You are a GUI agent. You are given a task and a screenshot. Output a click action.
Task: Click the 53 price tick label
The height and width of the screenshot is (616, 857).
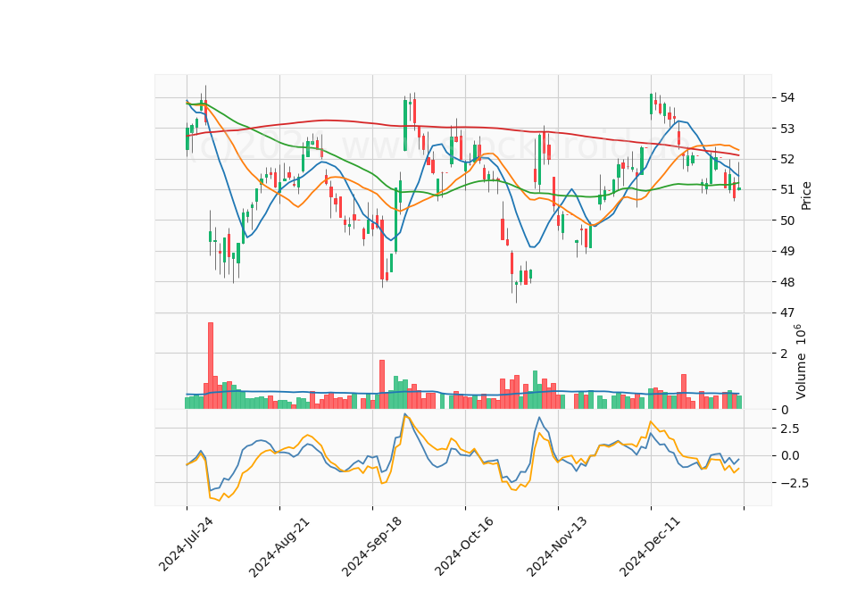[x=787, y=129]
